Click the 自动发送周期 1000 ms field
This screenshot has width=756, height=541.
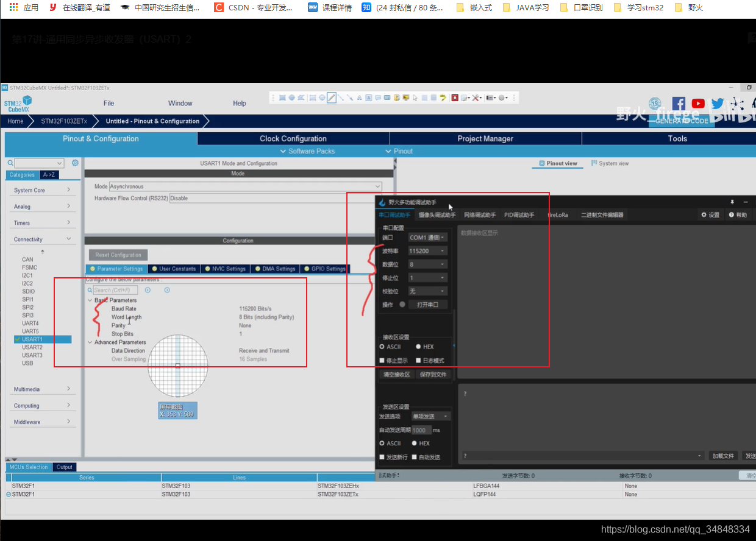click(x=421, y=430)
